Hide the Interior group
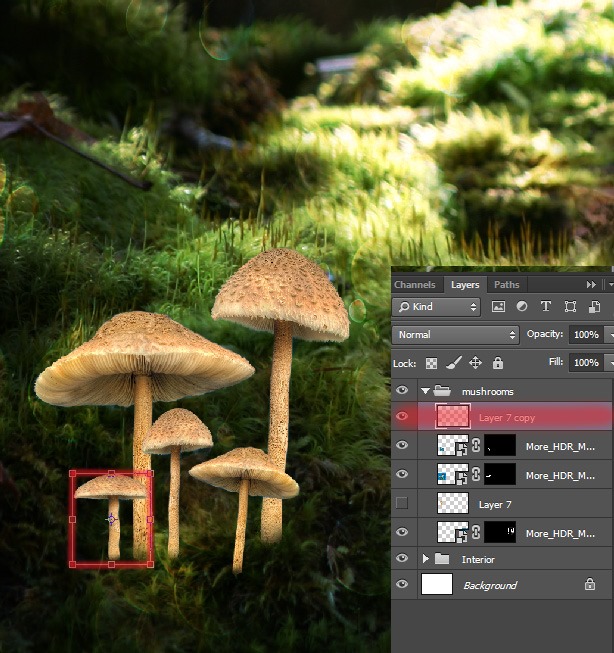 tap(402, 558)
